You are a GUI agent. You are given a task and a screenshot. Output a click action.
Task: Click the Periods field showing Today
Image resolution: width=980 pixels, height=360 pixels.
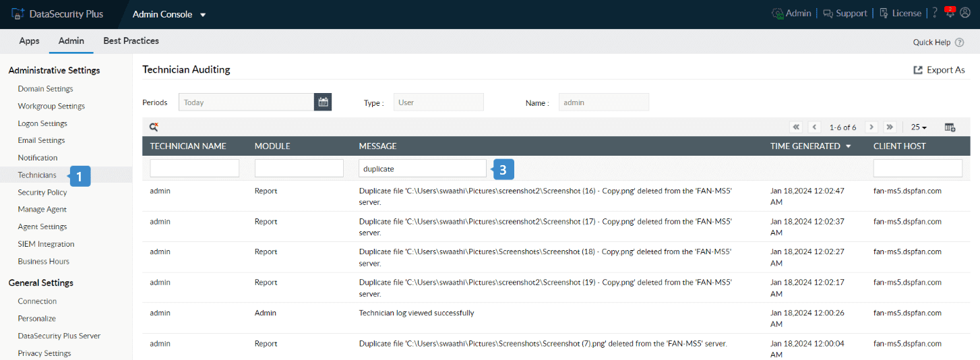(247, 102)
